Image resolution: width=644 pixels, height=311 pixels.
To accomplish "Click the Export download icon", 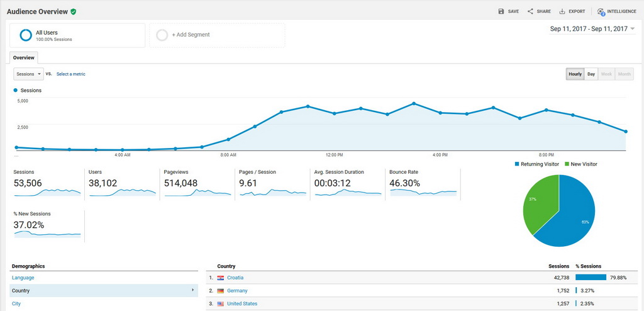I will coord(562,11).
